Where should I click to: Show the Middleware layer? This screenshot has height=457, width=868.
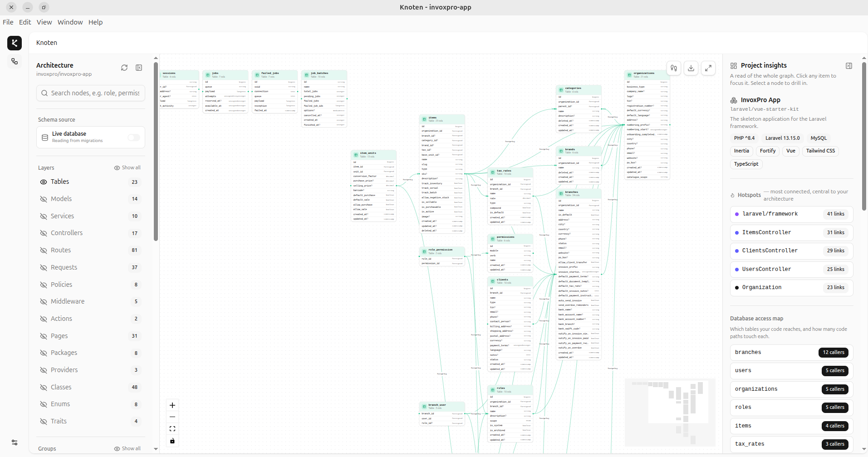[x=44, y=302]
